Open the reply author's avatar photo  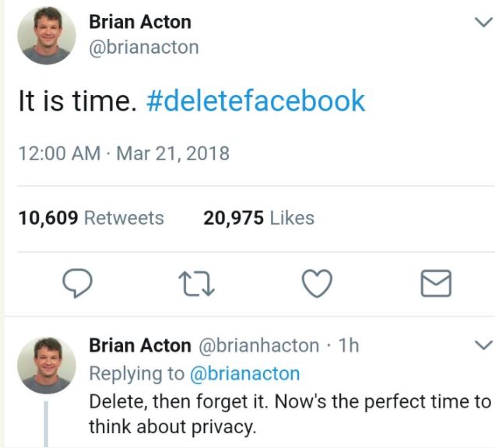tap(47, 365)
